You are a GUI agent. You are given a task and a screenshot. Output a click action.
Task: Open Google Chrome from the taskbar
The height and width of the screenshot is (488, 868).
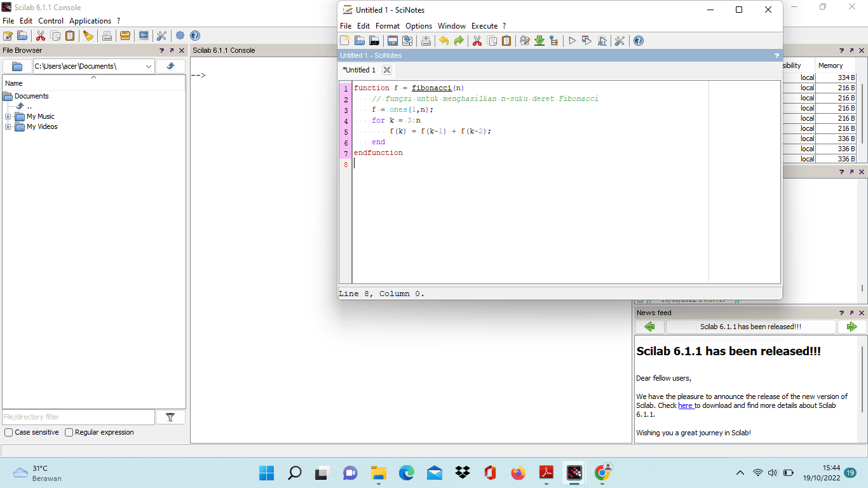[x=602, y=473]
